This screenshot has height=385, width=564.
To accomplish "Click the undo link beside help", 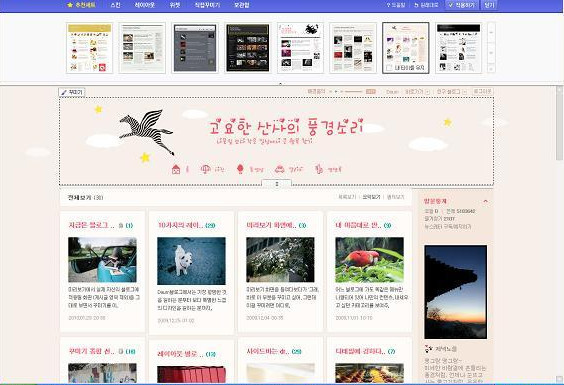I will pos(426,5).
